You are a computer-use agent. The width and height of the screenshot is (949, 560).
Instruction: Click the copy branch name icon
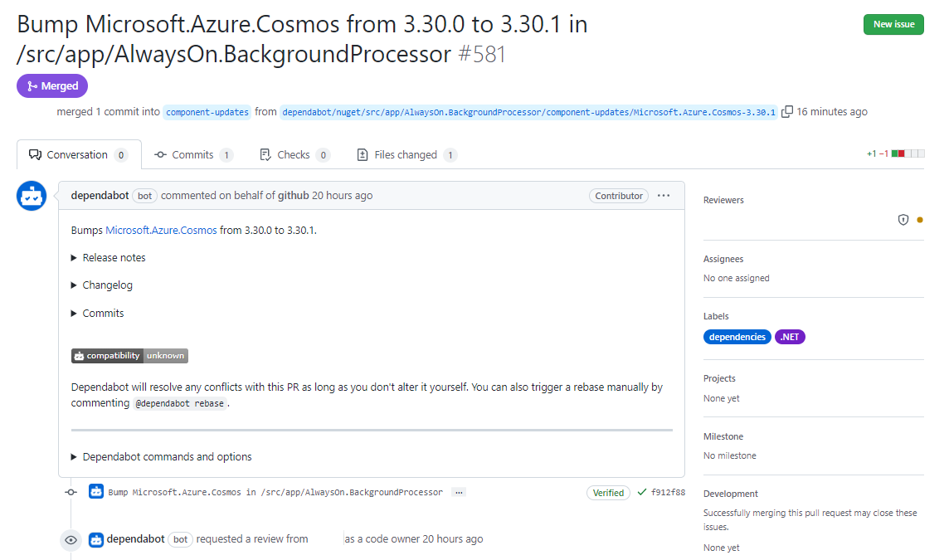coord(787,111)
